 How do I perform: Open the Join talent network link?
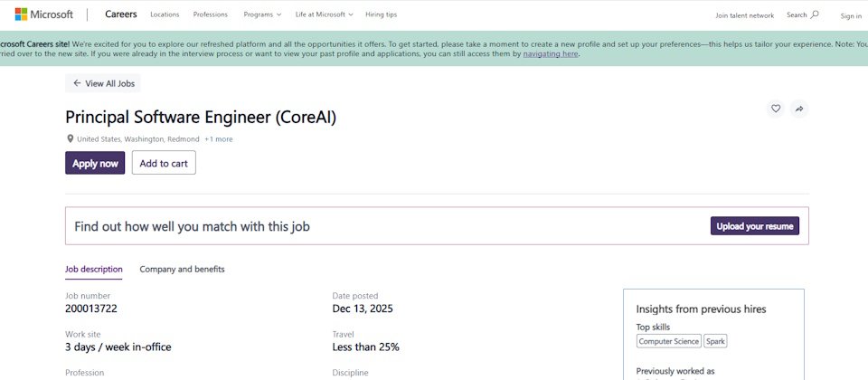tap(744, 15)
